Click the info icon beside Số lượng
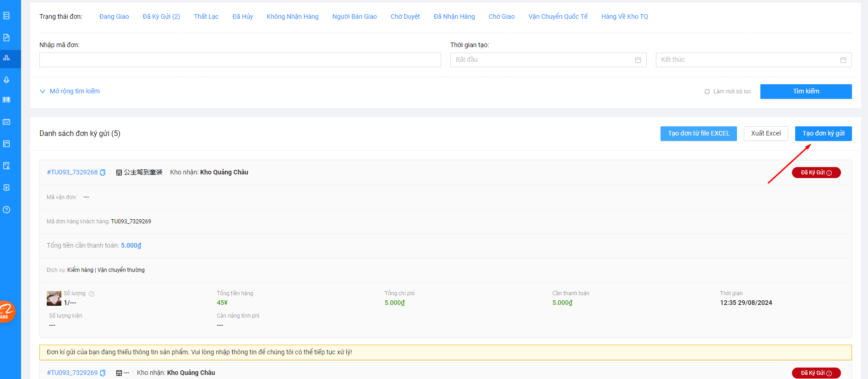This screenshot has height=379, width=868. [x=92, y=294]
